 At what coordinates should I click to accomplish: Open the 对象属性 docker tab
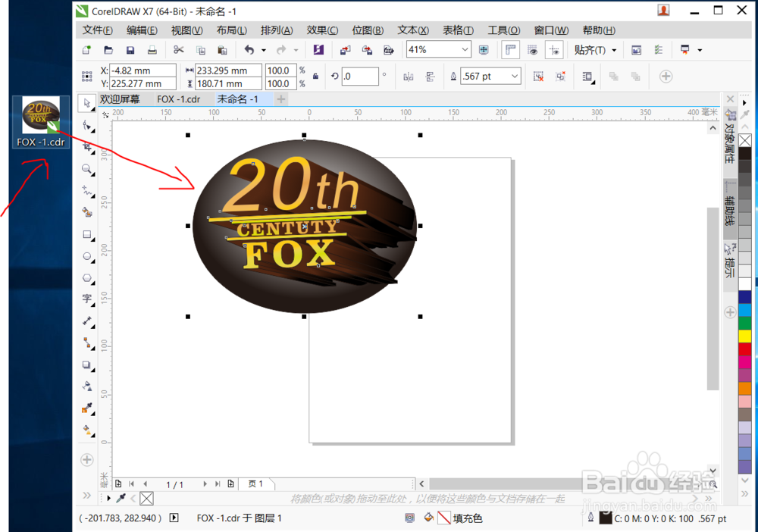point(730,138)
